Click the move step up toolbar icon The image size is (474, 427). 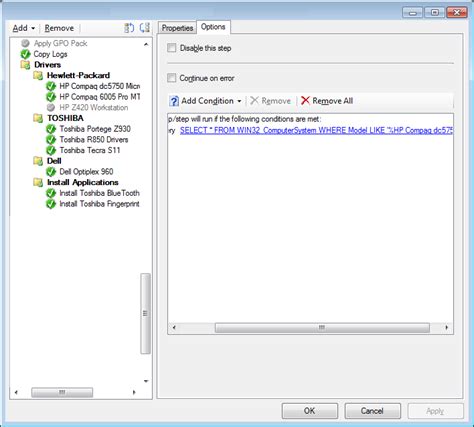[129, 28]
